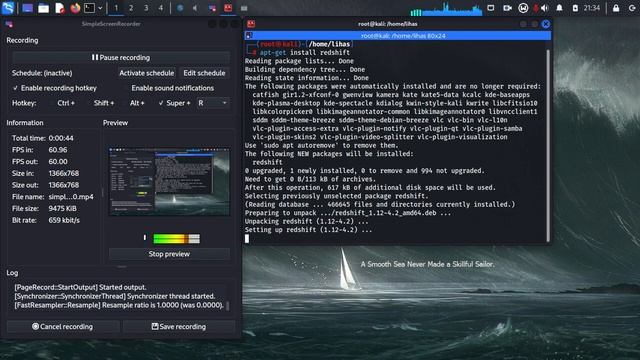The image size is (640, 360).
Task: Toggle the Shift + hotkey checkbox
Action: pyautogui.click(x=100, y=103)
